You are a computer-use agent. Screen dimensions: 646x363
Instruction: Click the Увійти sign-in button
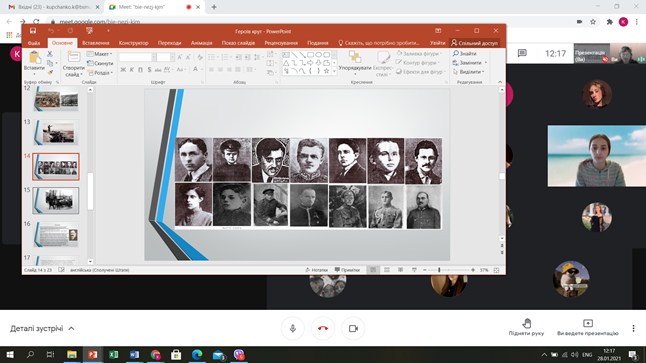tap(438, 43)
